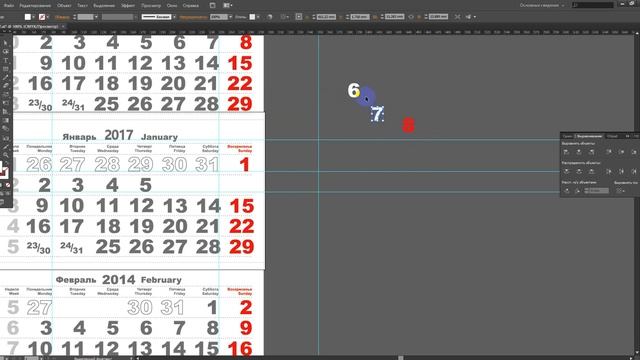
Task: Click the Recolor Artwork icon in control bar
Action: 270,17
